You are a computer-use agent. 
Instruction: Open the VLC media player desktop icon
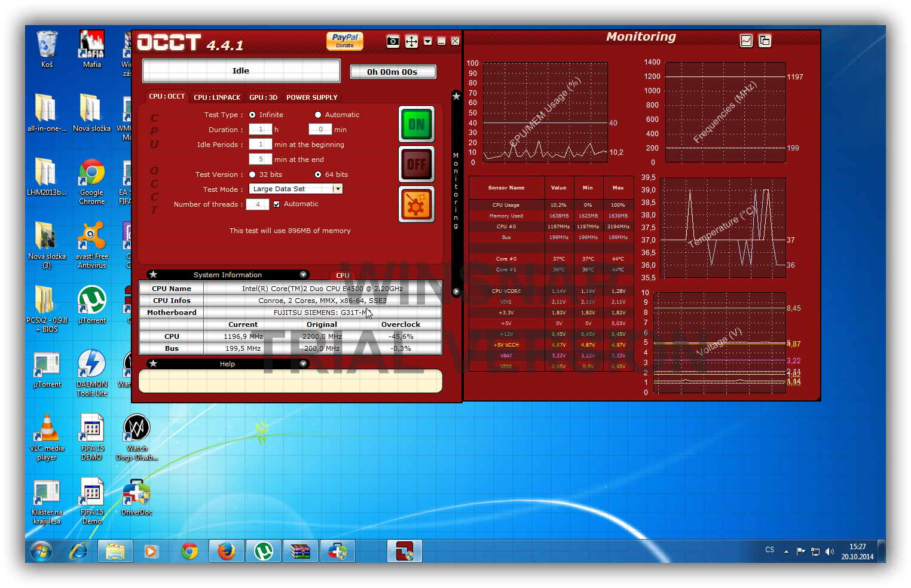tap(47, 437)
